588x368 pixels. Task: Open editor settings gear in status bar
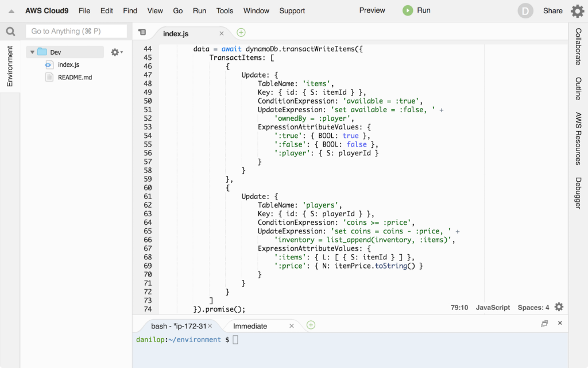(x=559, y=307)
